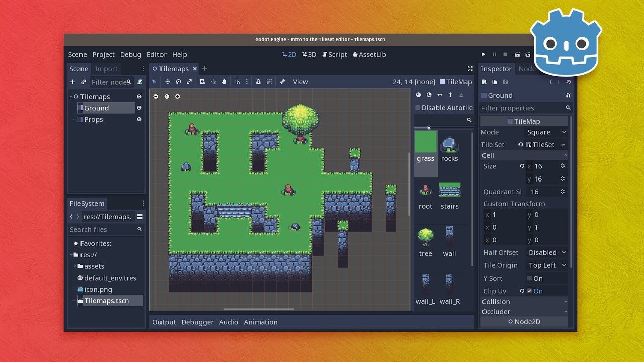Focus the Filter properties field

tap(526, 108)
